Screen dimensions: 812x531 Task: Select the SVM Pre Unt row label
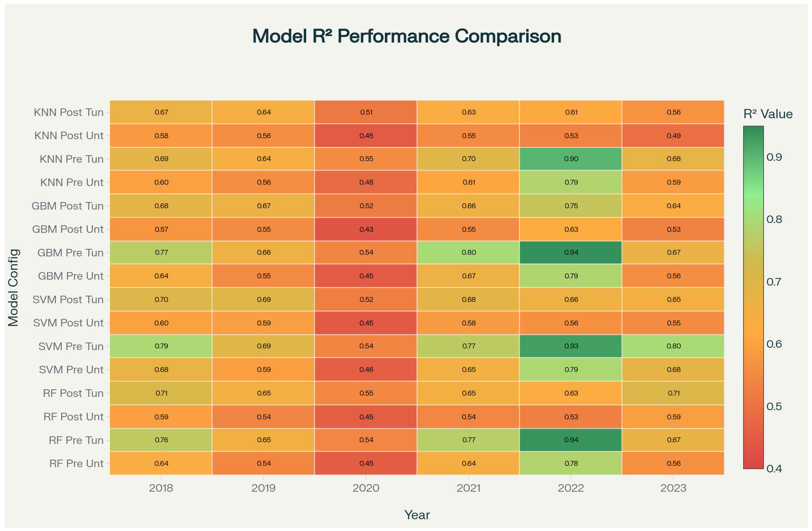point(71,370)
